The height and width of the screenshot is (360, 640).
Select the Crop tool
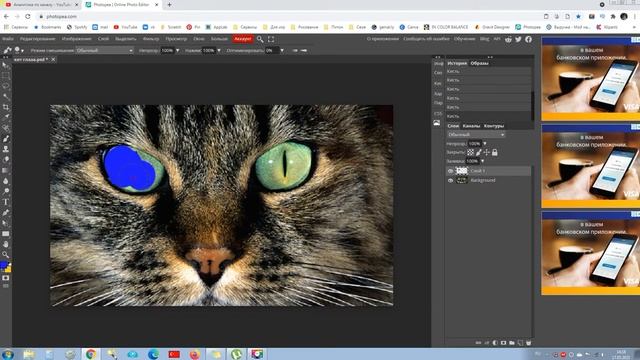coord(5,107)
